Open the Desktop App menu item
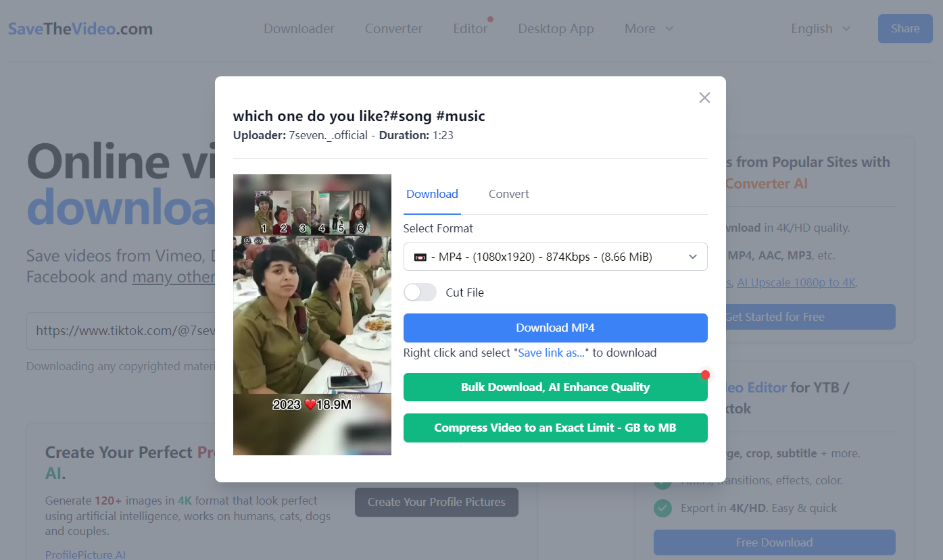The height and width of the screenshot is (560, 943). click(556, 29)
